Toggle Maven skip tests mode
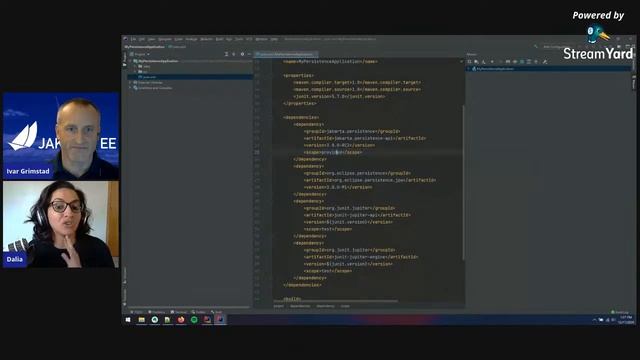The height and width of the screenshot is (360, 640). [x=522, y=62]
